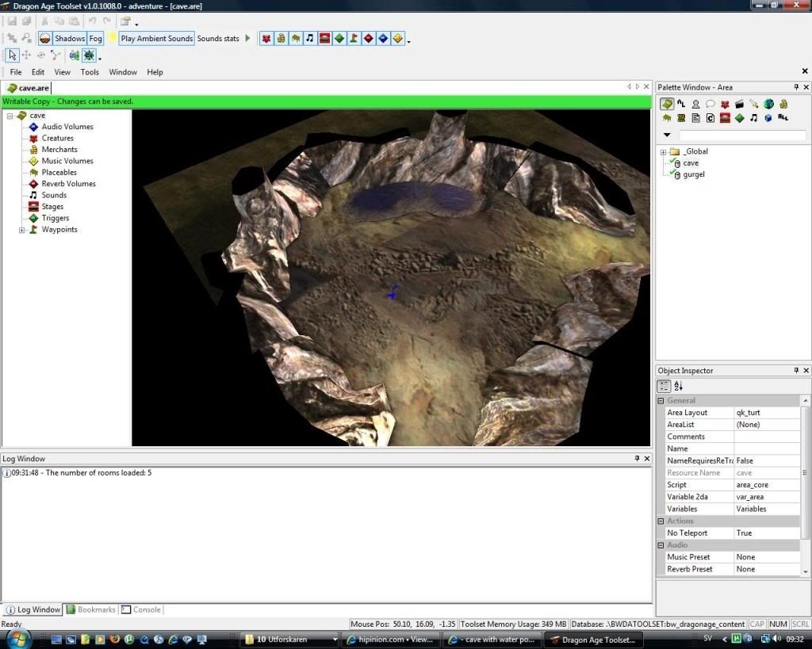Expand the _Global folder in palette

point(663,151)
